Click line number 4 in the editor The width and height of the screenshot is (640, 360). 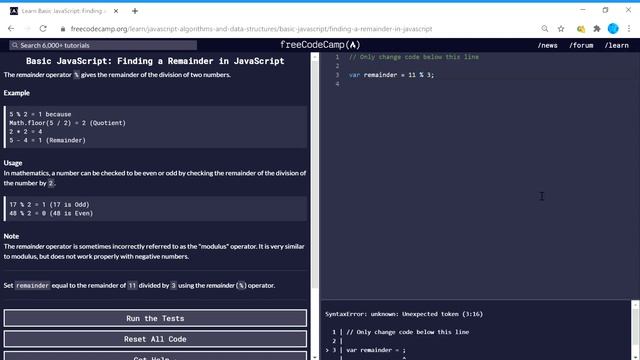click(337, 84)
